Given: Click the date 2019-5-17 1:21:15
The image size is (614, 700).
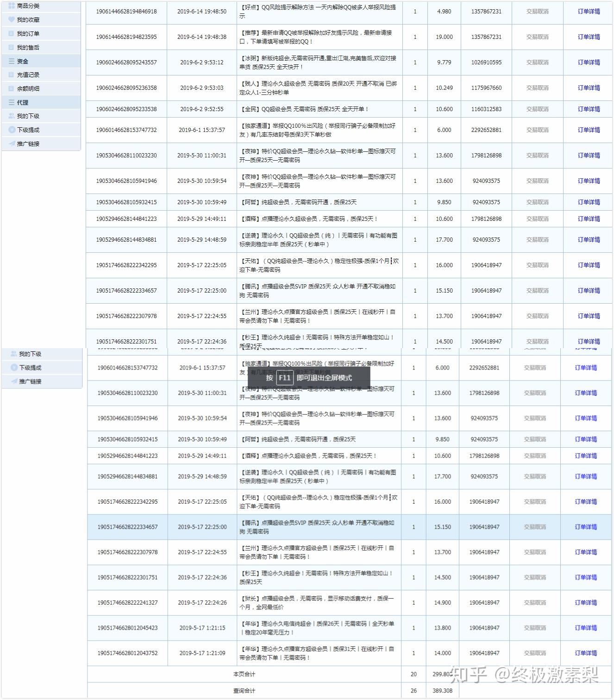Looking at the screenshot, I should coord(202,628).
